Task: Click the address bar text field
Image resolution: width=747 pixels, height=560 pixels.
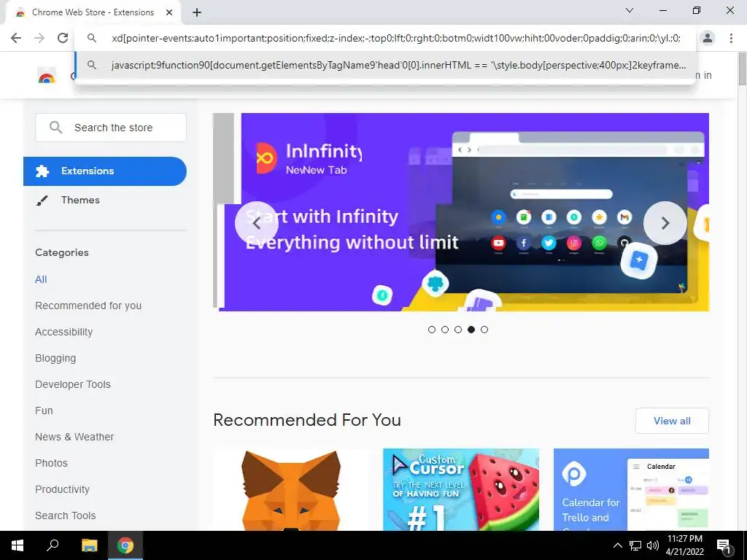Action: pyautogui.click(x=395, y=38)
